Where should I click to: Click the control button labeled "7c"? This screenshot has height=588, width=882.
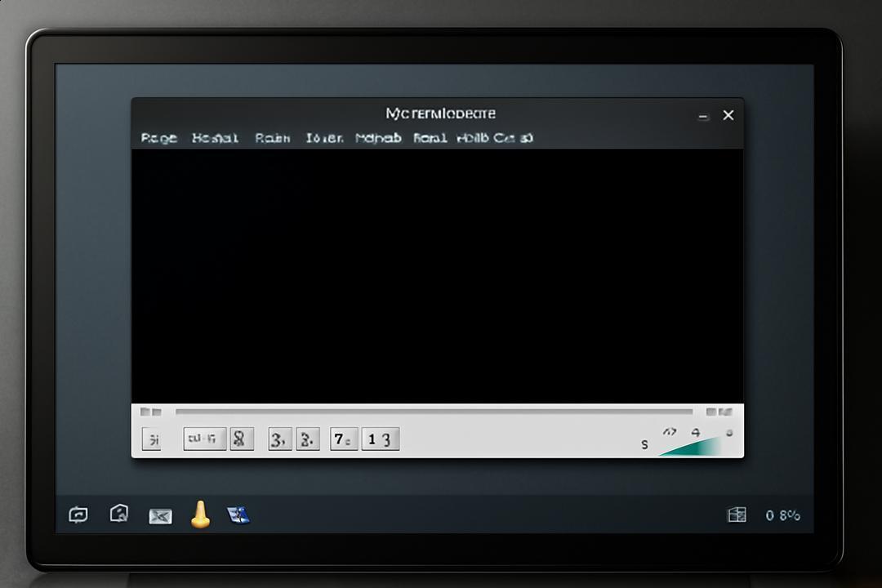click(x=343, y=439)
